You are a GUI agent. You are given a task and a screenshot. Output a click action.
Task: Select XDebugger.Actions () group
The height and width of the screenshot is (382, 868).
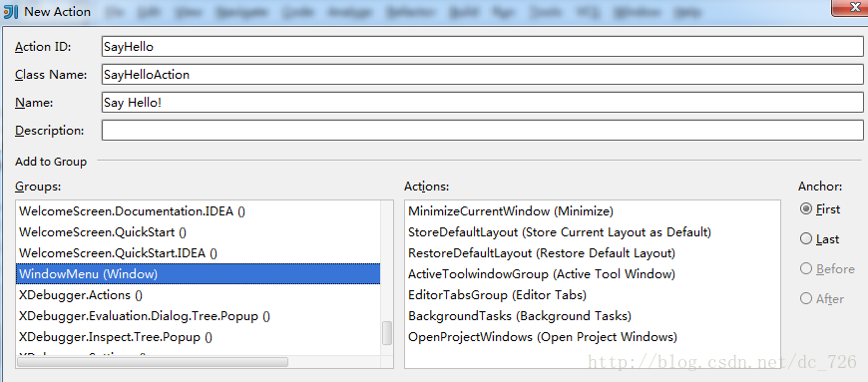click(x=199, y=295)
